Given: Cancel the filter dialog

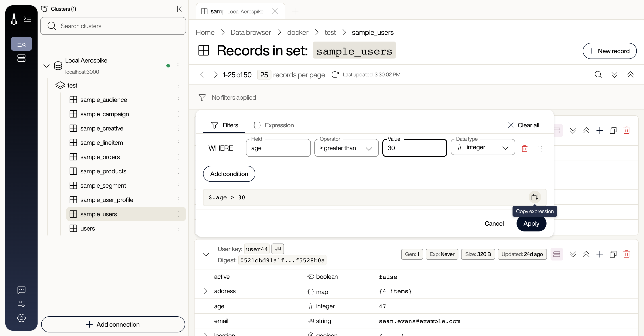Looking at the screenshot, I should point(494,224).
